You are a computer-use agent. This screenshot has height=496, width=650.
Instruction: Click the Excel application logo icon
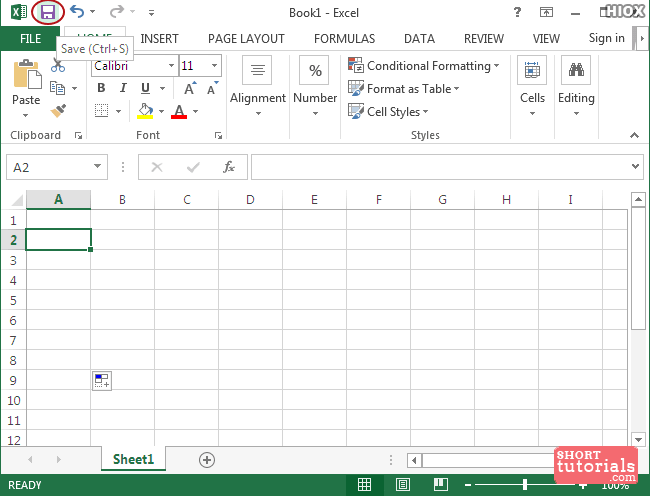(19, 12)
